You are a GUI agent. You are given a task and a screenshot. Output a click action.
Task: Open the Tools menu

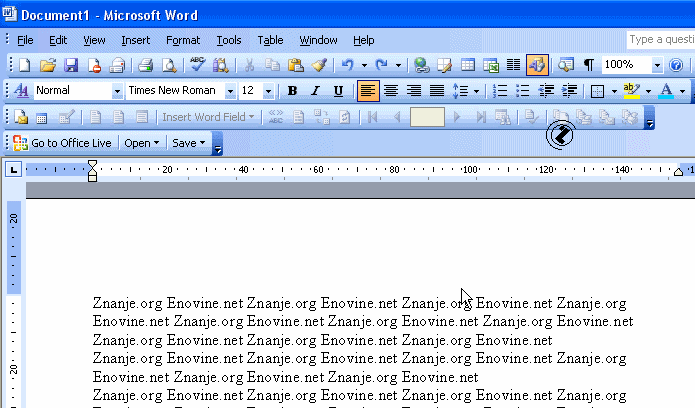tap(229, 40)
